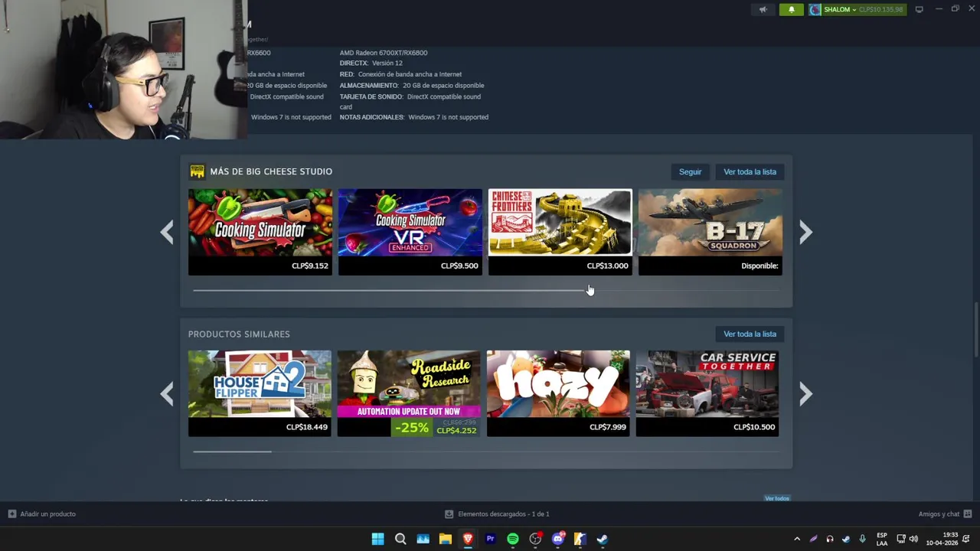Click the headphones tray icon
This screenshot has width=980, height=551.
click(830, 539)
